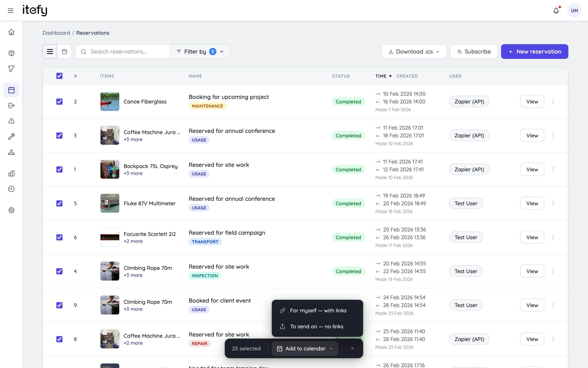View reservation number 3 details
Screen dimensions: 588x368
pyautogui.click(x=532, y=136)
